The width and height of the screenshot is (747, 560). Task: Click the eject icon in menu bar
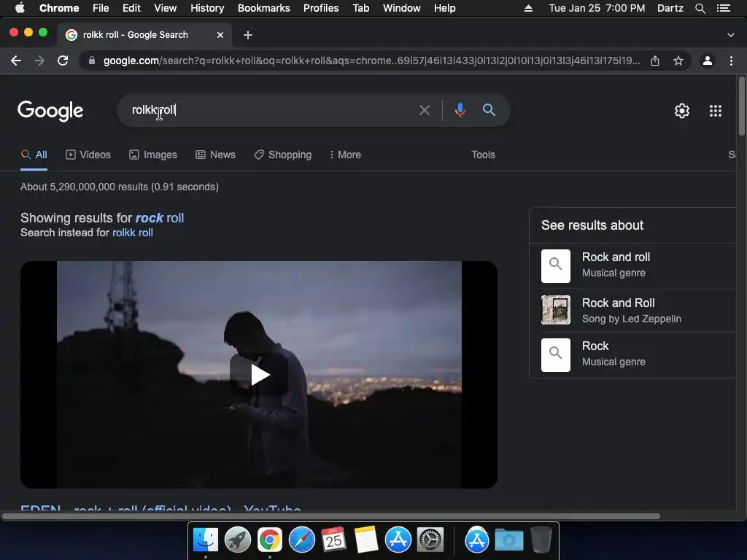coord(528,8)
